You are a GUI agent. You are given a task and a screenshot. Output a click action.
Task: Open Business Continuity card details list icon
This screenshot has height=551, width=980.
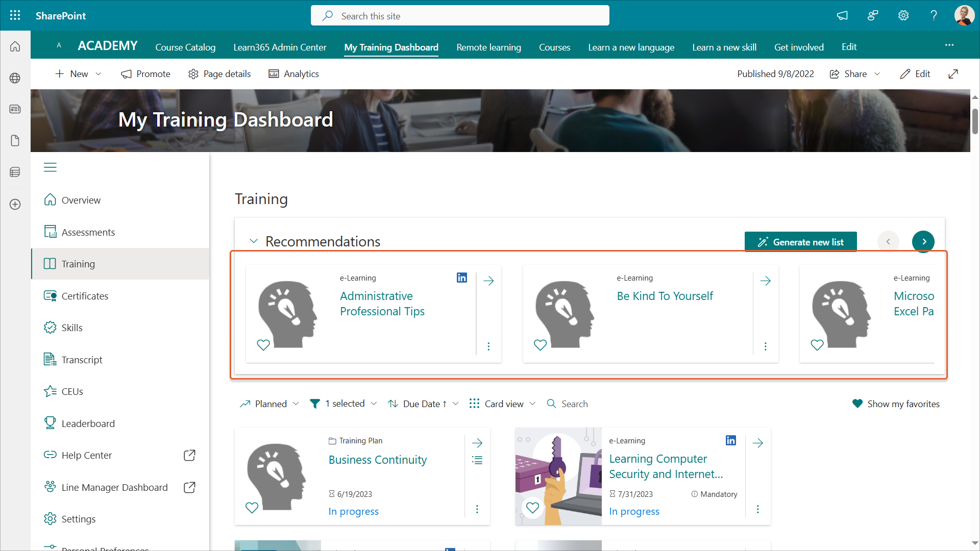(x=477, y=460)
